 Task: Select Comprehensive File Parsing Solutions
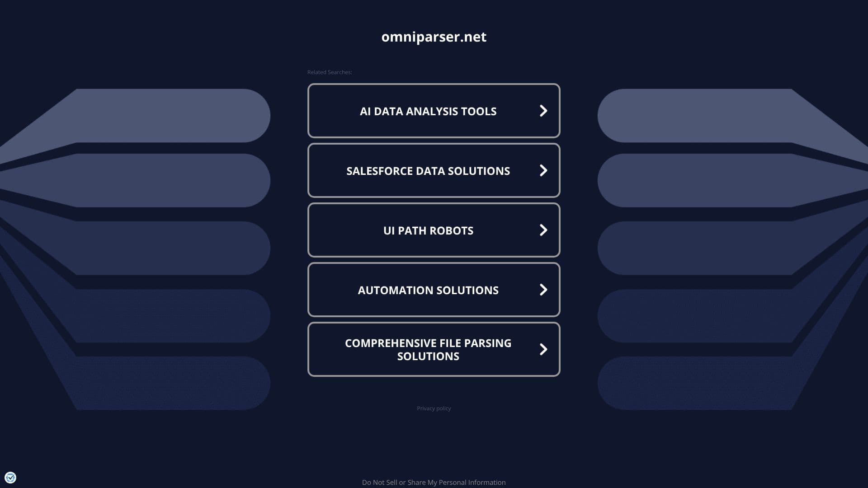434,349
